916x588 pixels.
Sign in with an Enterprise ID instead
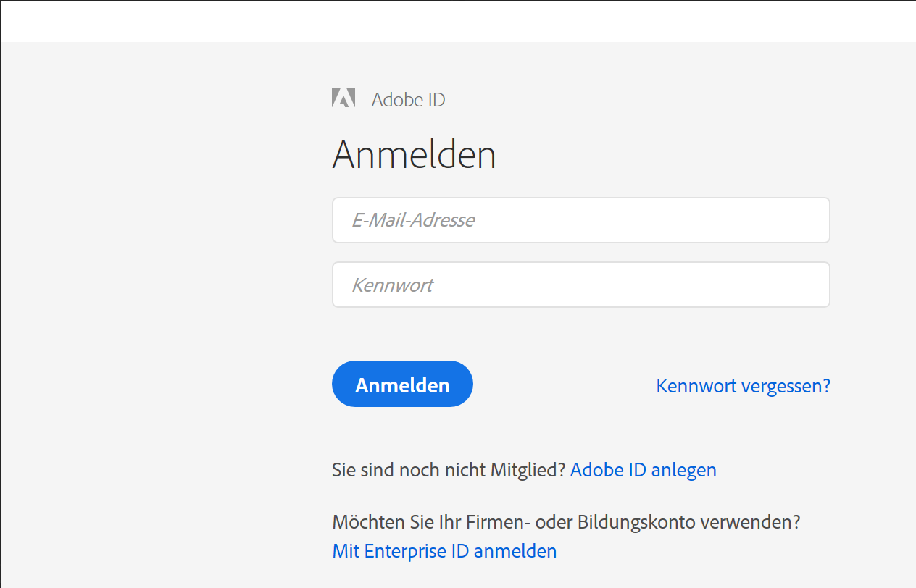point(444,551)
